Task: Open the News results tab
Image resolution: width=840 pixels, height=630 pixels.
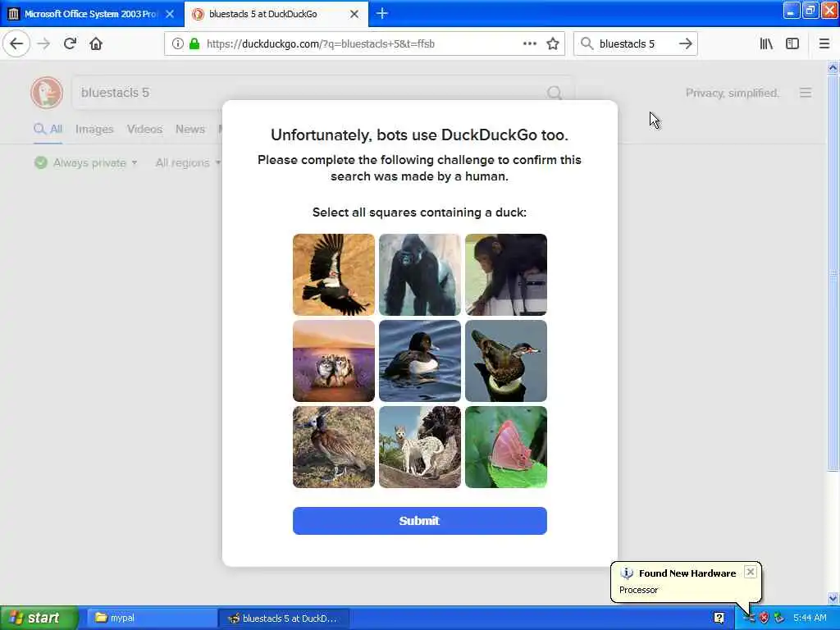Action: point(190,129)
